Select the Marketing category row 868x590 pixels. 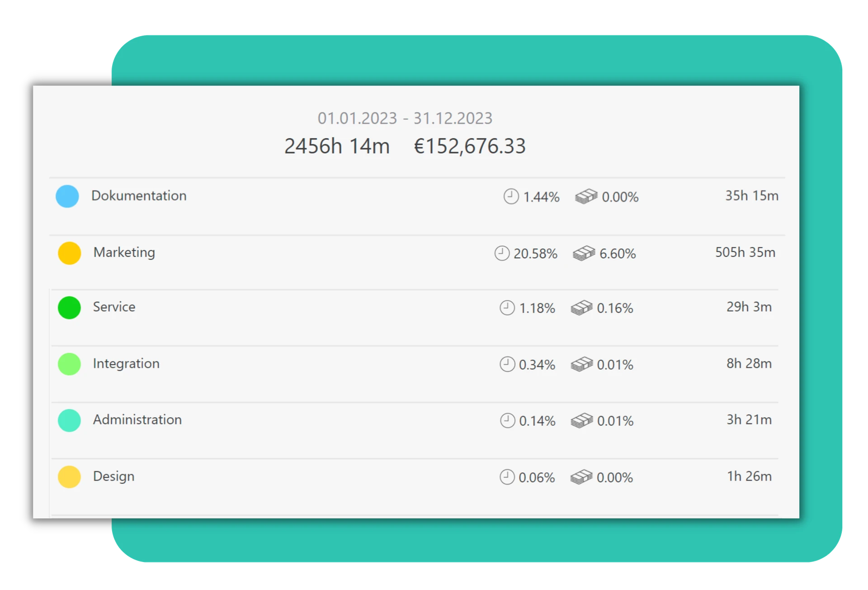point(316,253)
